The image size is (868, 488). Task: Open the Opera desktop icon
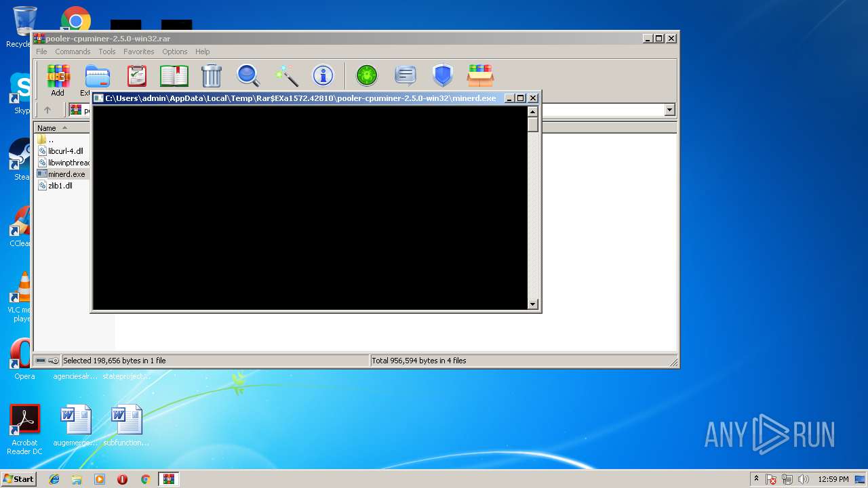22,359
